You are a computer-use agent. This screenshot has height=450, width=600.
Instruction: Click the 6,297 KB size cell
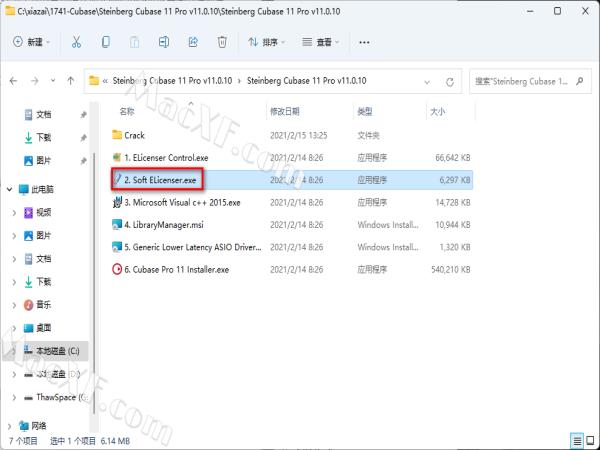(455, 180)
